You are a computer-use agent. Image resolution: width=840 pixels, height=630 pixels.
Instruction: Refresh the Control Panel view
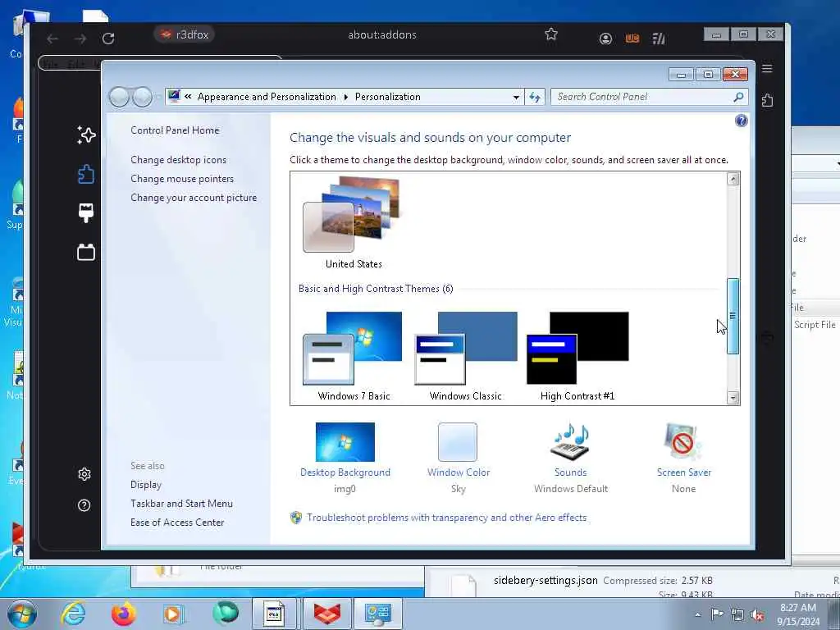click(x=535, y=97)
